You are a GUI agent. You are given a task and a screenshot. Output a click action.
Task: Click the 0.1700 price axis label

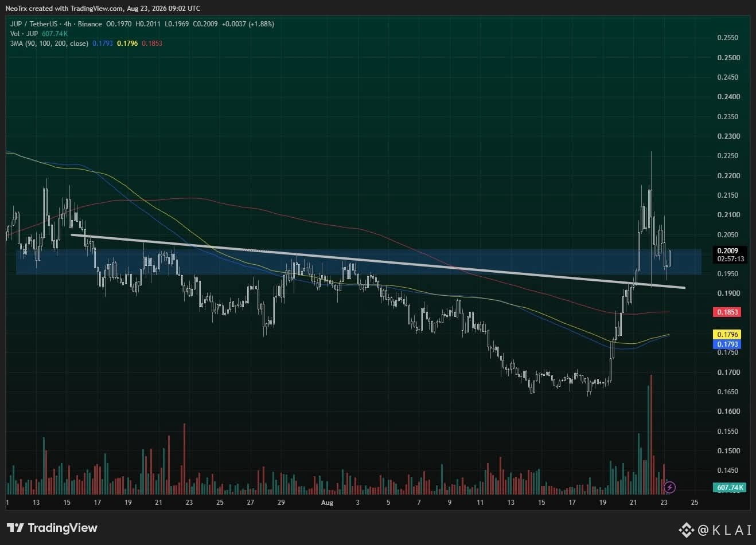coord(728,373)
